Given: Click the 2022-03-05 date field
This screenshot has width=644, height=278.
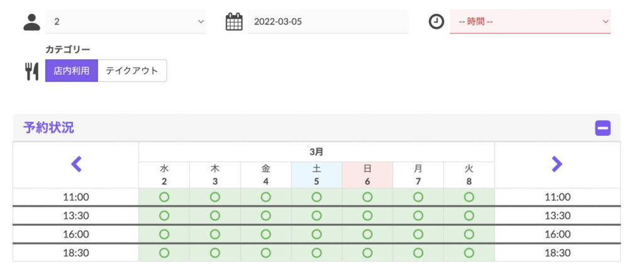Looking at the screenshot, I should click(x=328, y=22).
